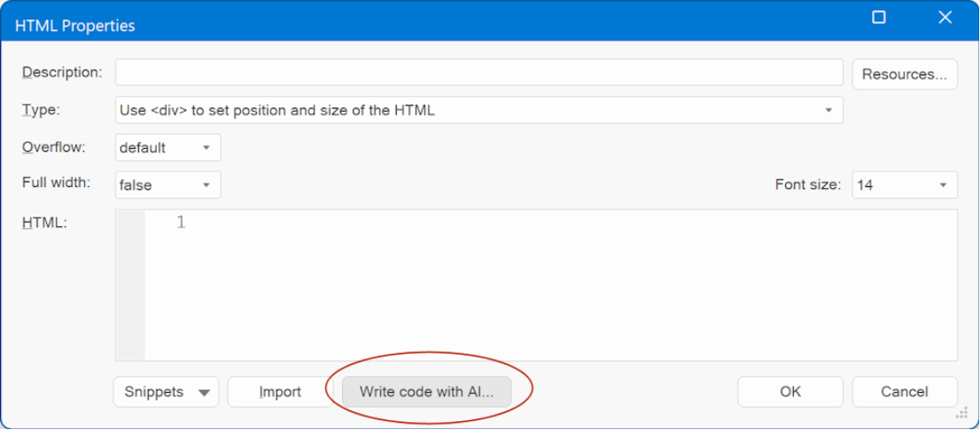Click the Description text input field
This screenshot has width=980, height=430.
pyautogui.click(x=478, y=73)
